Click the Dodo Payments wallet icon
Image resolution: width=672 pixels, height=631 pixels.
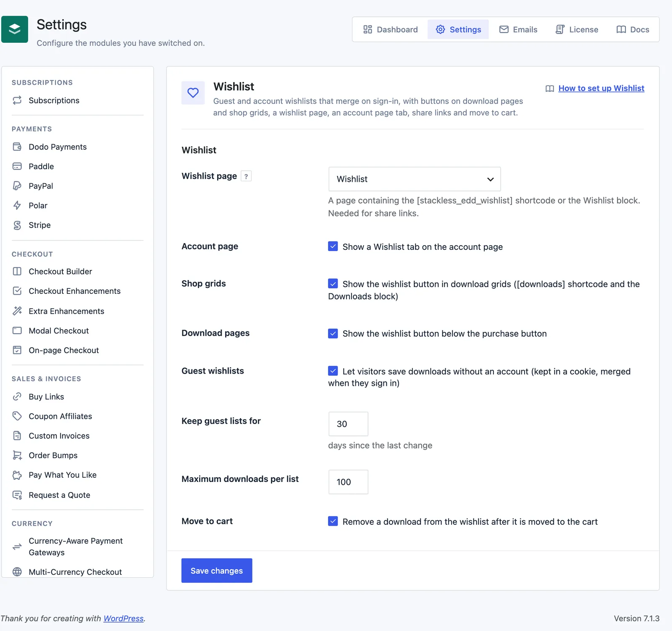point(17,147)
